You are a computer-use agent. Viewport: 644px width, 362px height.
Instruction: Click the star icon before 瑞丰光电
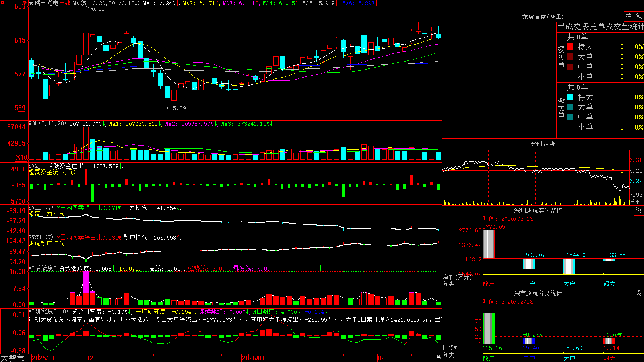point(31,3)
